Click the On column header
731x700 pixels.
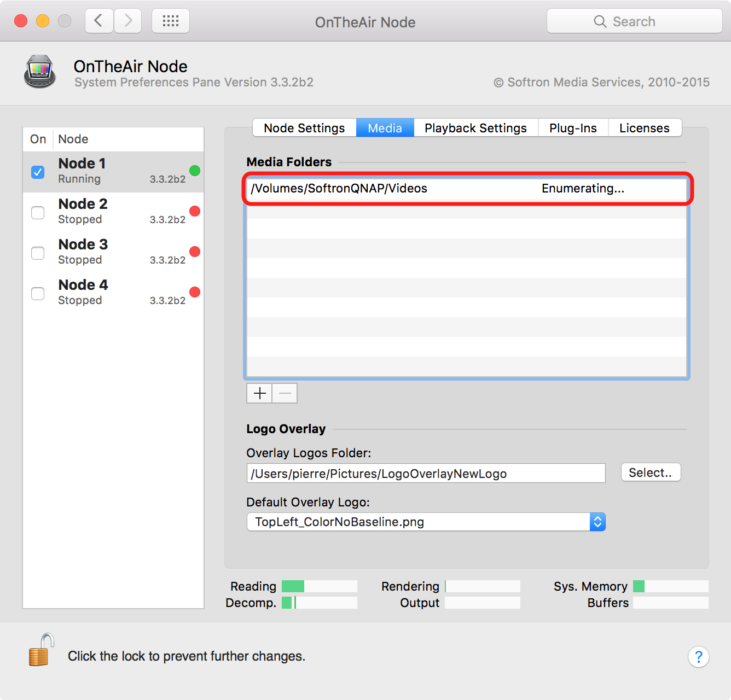(38, 139)
